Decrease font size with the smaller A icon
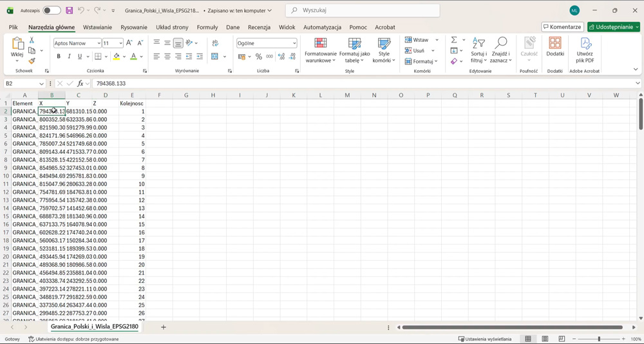 pyautogui.click(x=140, y=43)
